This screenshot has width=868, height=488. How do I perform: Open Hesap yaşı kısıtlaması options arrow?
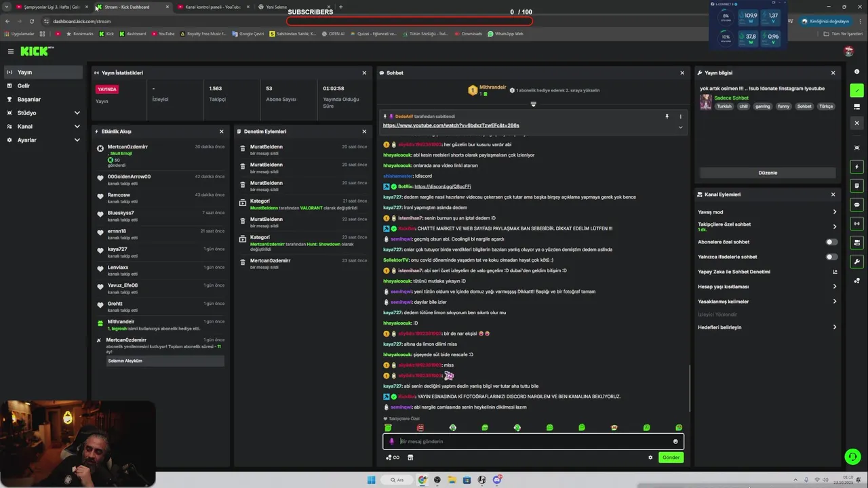pos(835,287)
